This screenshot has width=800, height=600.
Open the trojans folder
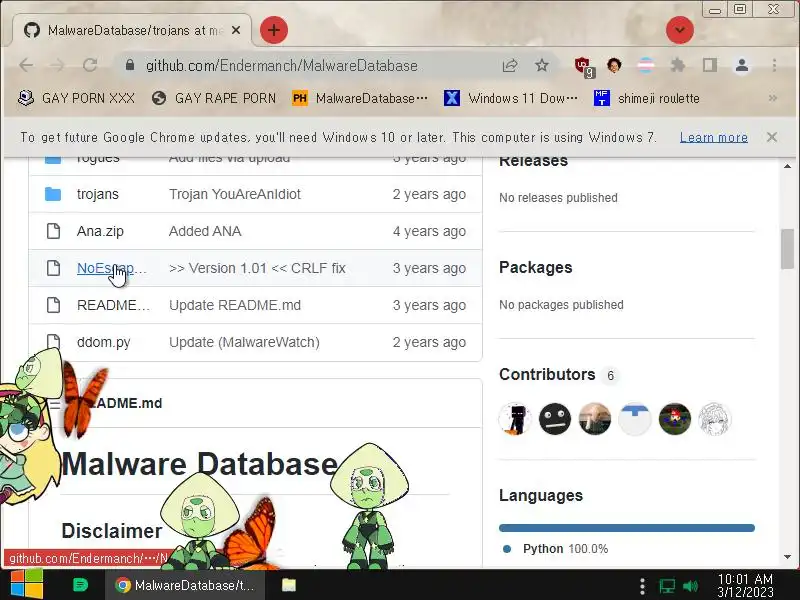click(x=97, y=194)
